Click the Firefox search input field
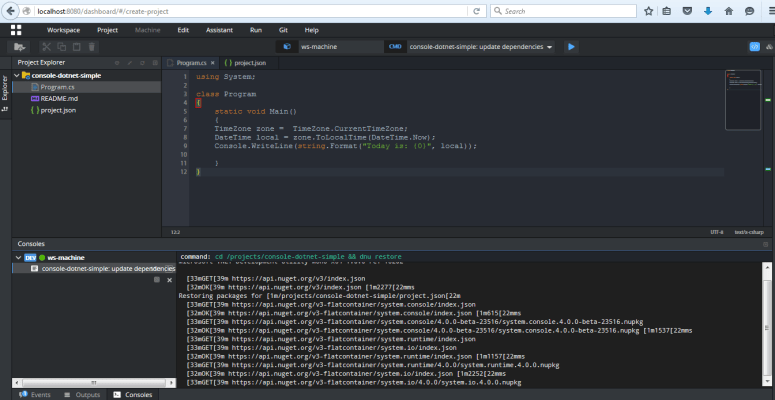Viewport: 775px width, 400px height. coord(565,11)
